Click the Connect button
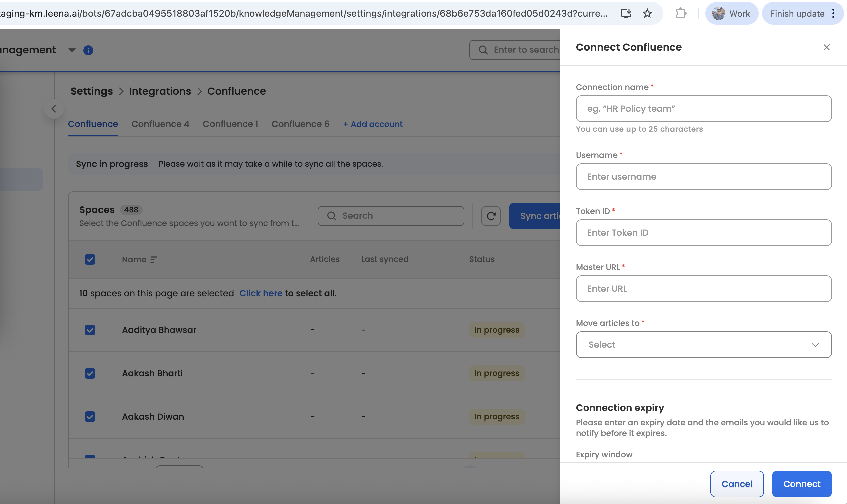The height and width of the screenshot is (504, 847). pyautogui.click(x=801, y=484)
